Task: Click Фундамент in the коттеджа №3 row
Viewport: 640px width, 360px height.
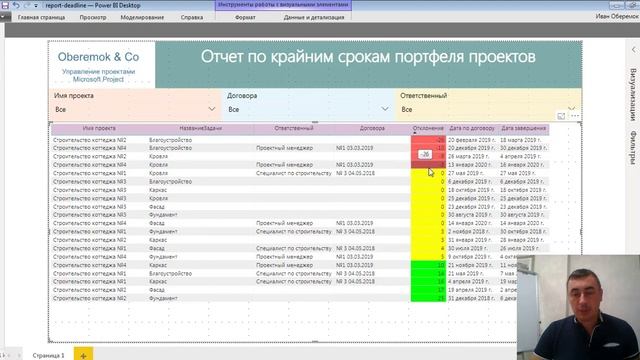Action: [163, 215]
